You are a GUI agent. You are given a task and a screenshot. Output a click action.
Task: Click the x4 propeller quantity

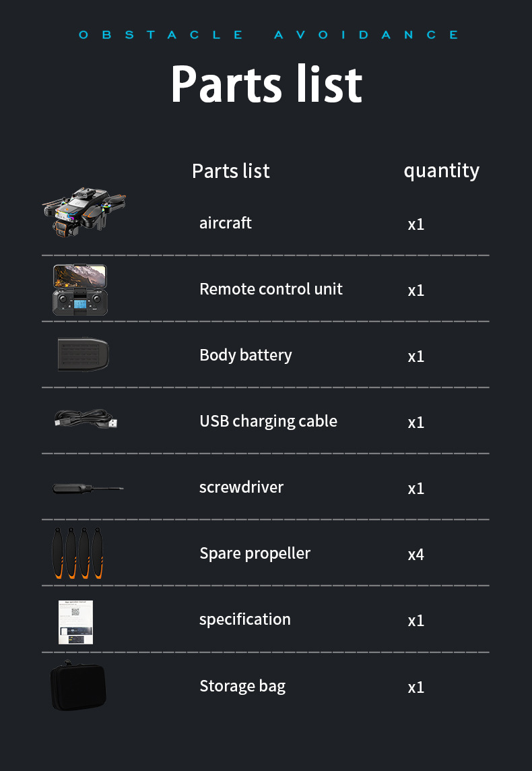(415, 555)
